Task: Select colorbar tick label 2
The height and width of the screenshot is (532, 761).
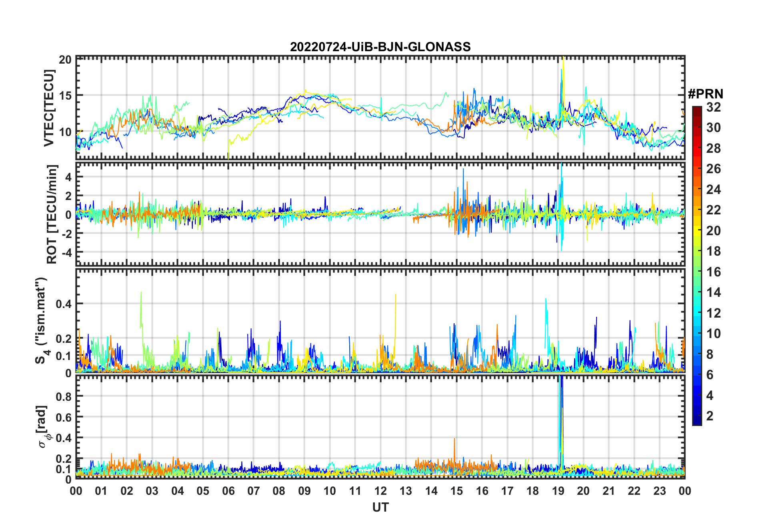Action: click(710, 416)
